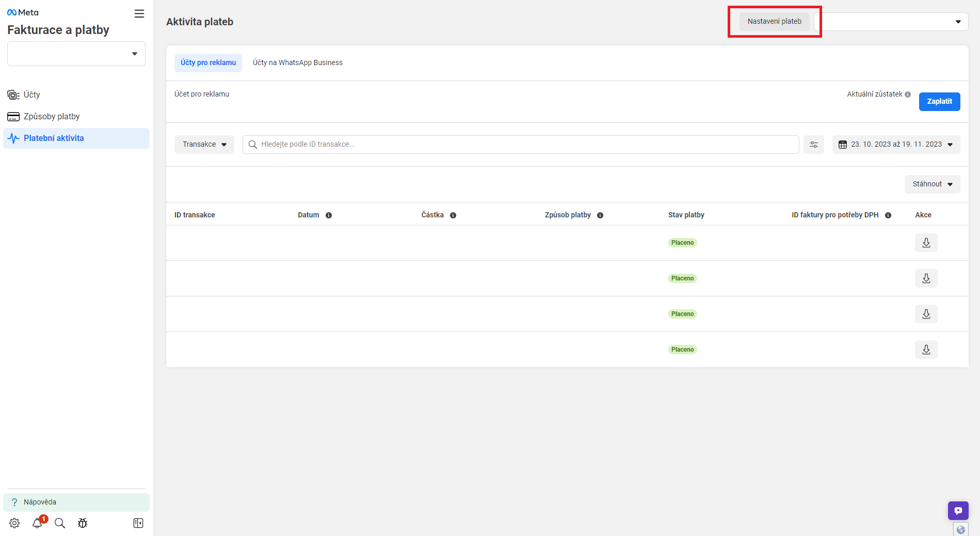Click the bug report icon

pos(83,523)
